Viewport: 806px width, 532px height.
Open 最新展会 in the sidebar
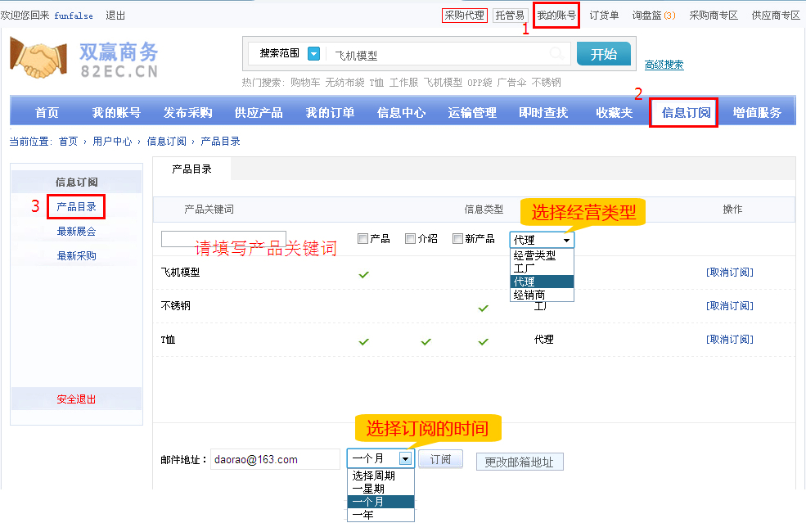[76, 232]
